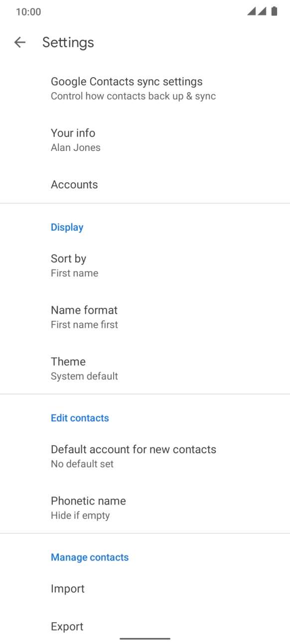The height and width of the screenshot is (644, 290).
Task: Tap the battery icon in status bar
Action: click(x=274, y=11)
